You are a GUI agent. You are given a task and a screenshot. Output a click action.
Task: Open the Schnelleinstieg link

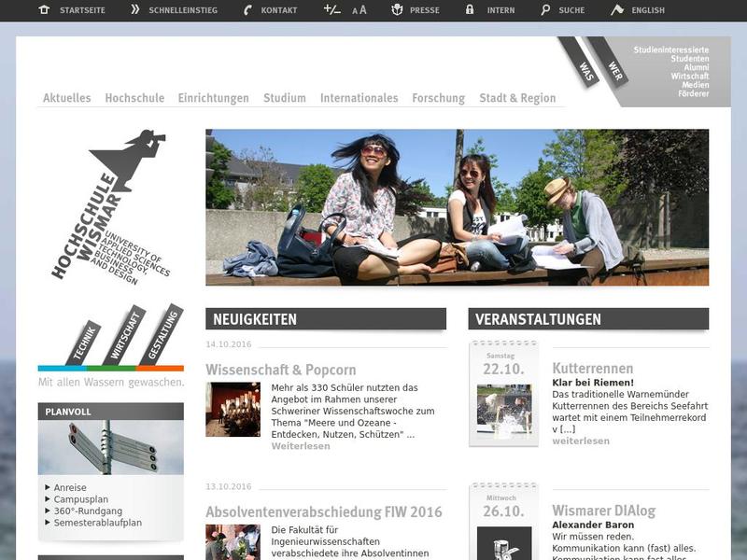point(183,10)
